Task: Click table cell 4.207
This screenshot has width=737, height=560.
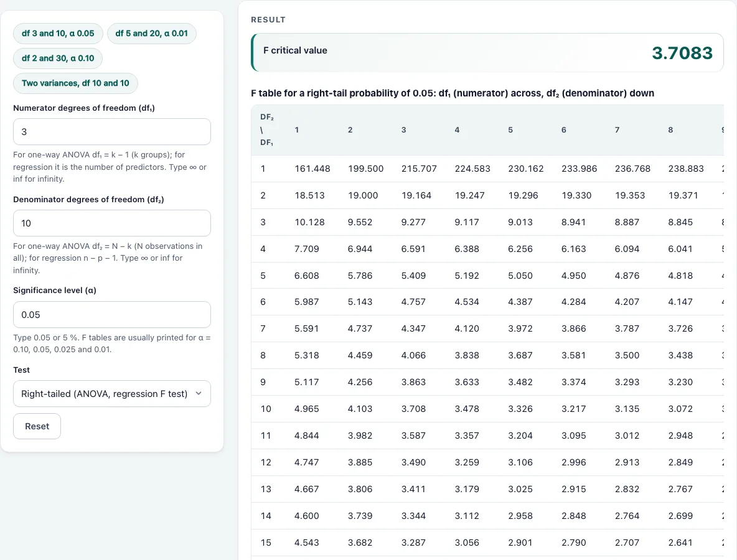Action: pos(627,302)
